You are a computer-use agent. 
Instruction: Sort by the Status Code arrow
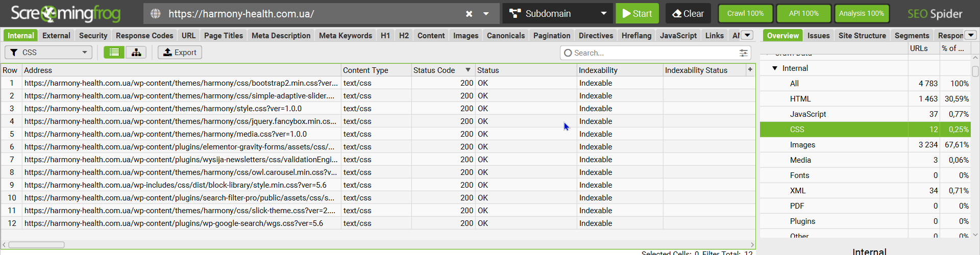[x=468, y=70]
